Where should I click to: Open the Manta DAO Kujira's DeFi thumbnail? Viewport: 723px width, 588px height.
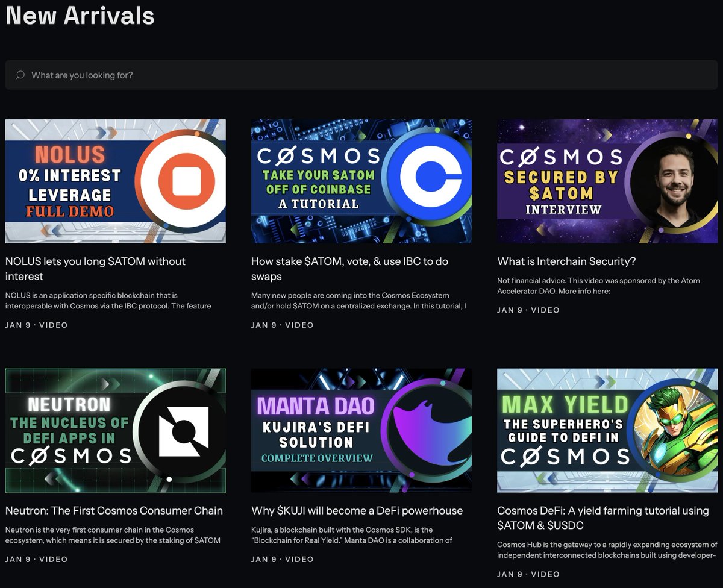click(361, 431)
